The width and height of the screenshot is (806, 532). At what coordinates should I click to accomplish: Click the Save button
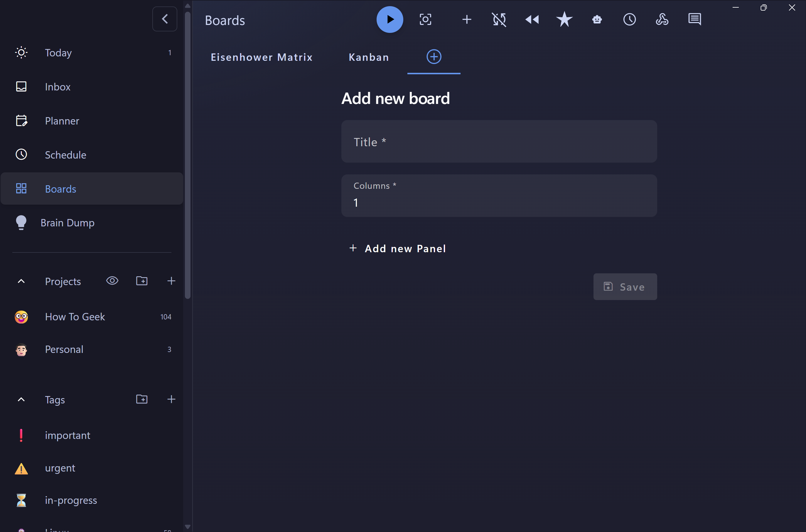[x=625, y=287]
